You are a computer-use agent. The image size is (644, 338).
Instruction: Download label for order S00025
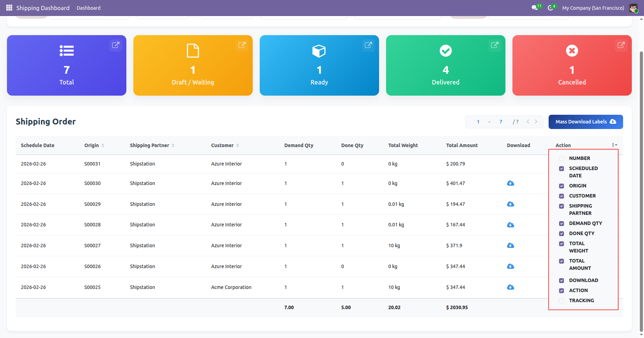(x=510, y=287)
